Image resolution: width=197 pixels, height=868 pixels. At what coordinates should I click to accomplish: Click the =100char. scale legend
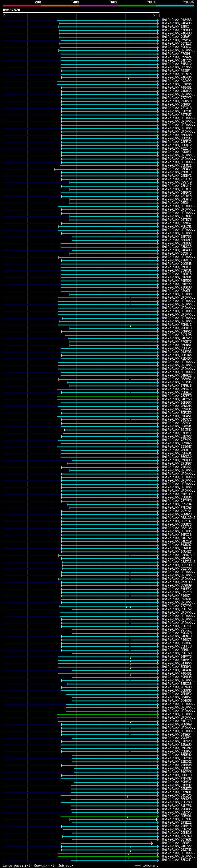[x=147, y=865]
